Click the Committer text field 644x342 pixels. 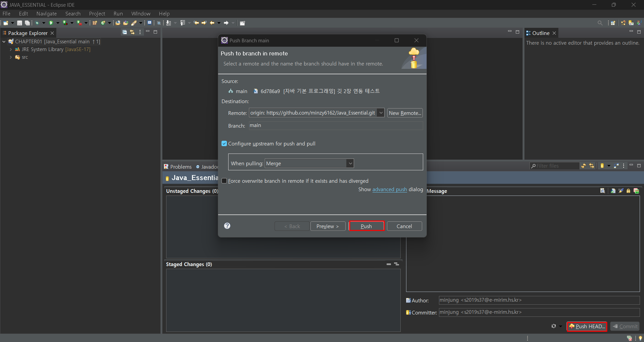[539, 312]
